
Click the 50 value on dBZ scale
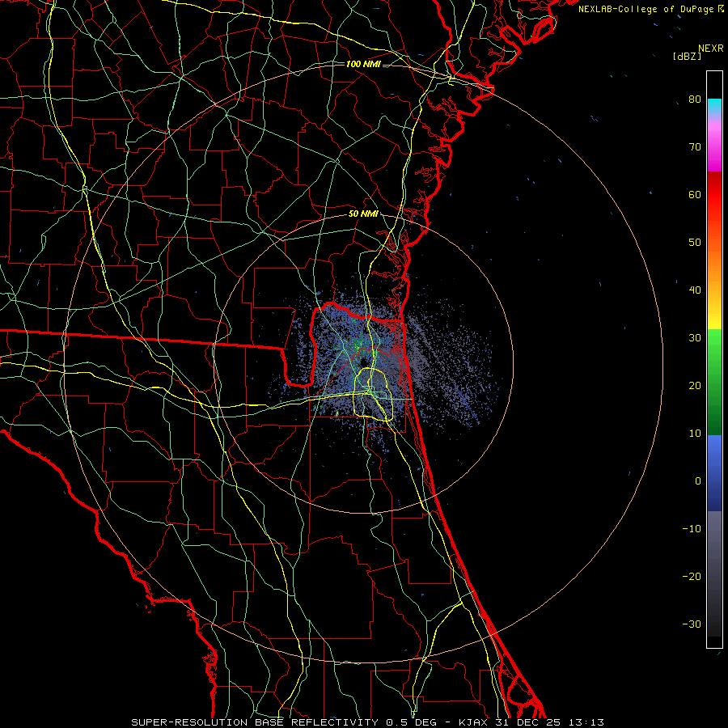[695, 243]
